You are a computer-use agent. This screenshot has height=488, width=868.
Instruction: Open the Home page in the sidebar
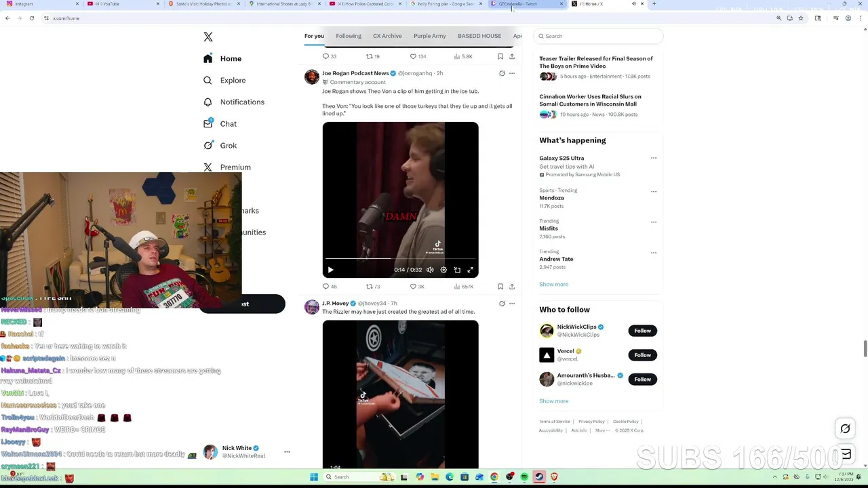click(x=222, y=59)
